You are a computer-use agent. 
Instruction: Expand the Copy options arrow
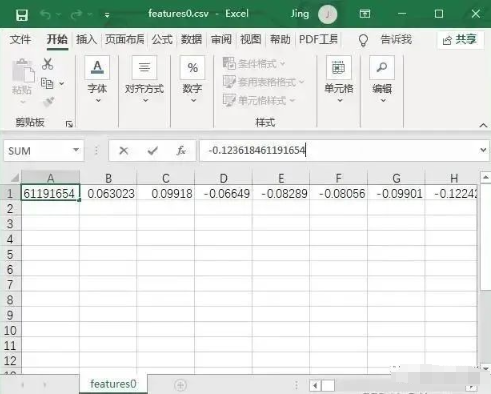coord(62,83)
